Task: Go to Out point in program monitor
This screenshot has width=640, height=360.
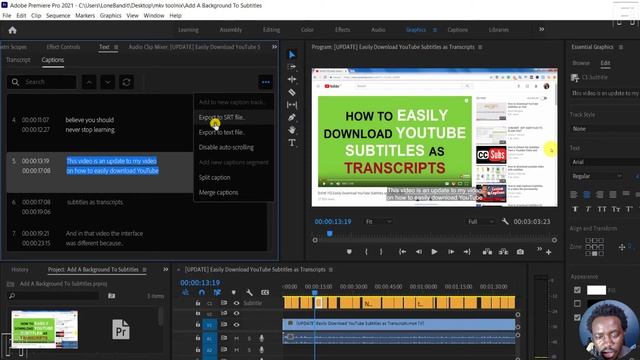Action: point(467,252)
